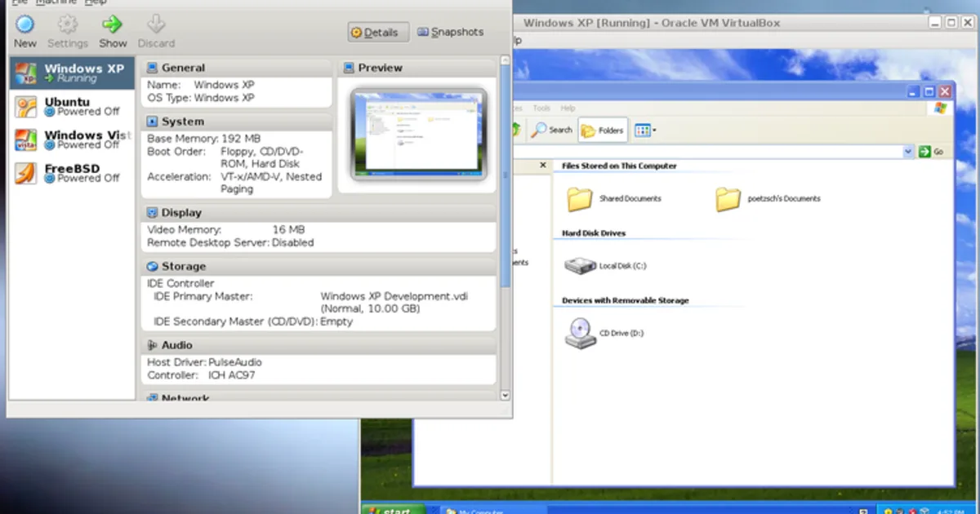Viewport: 980px width, 514px height.
Task: Open the Help menu in VirtualBox Manager
Action: click(x=96, y=2)
